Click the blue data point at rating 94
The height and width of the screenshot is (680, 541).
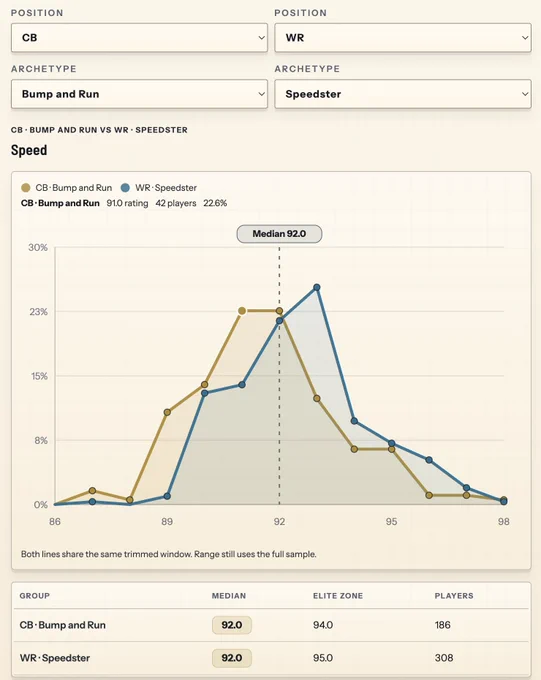pyautogui.click(x=354, y=421)
